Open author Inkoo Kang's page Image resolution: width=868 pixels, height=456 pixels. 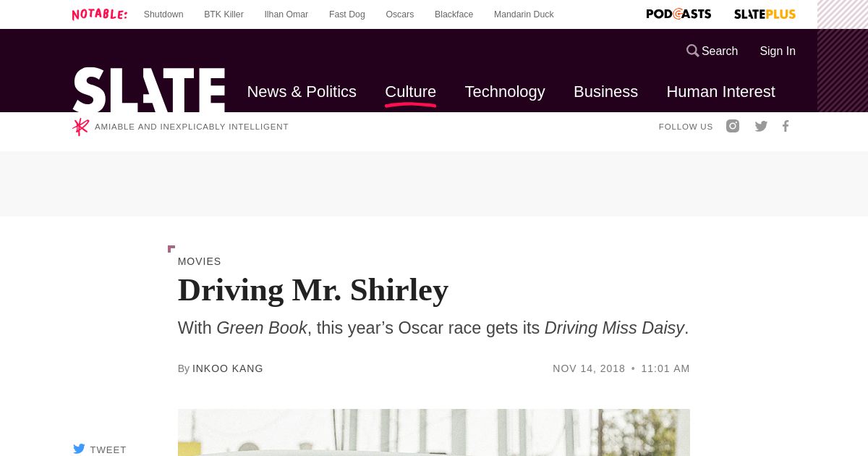[x=228, y=368]
